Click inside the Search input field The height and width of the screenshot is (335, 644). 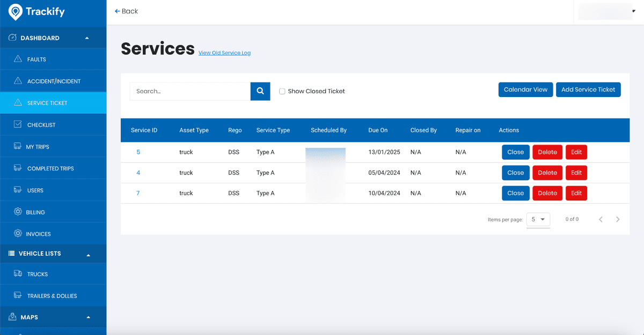click(x=190, y=91)
